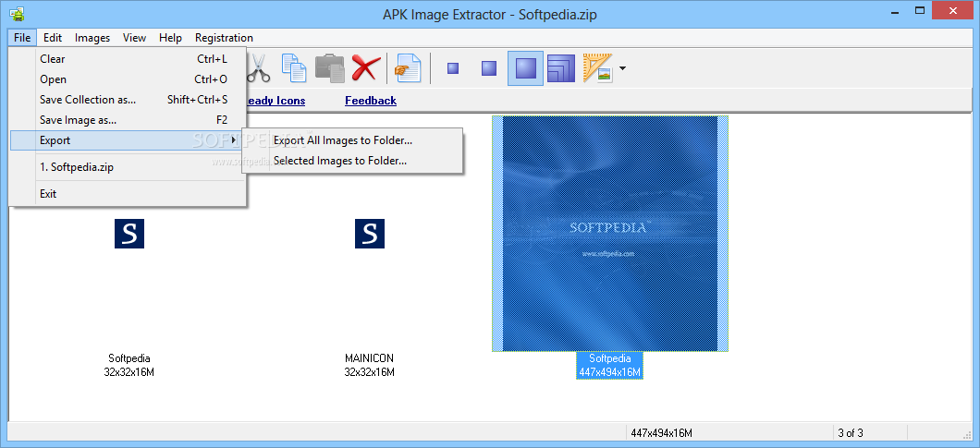Image resolution: width=980 pixels, height=448 pixels.
Task: Maximize the APK Image Extractor window
Action: (x=919, y=10)
